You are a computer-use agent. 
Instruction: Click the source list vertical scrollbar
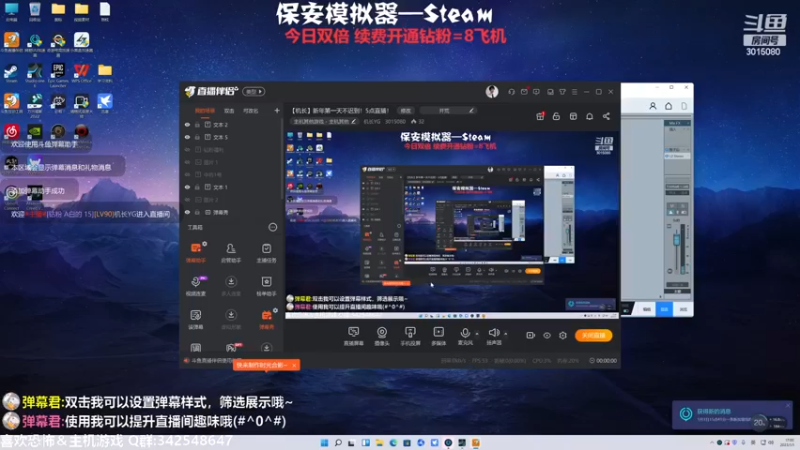click(282, 158)
